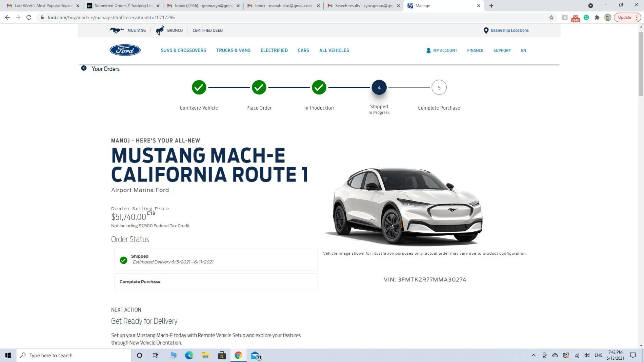The image size is (644, 362).
Task: Click the Bronco horse icon in the top bar
Action: 160,30
